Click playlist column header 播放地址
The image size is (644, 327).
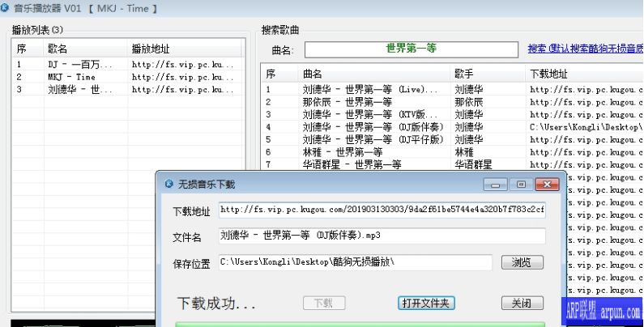point(185,49)
